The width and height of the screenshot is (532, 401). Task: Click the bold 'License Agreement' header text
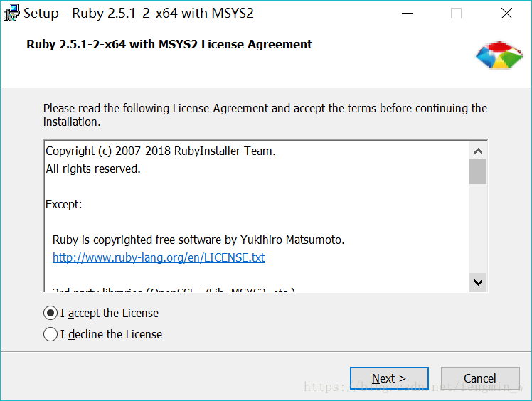coord(169,44)
